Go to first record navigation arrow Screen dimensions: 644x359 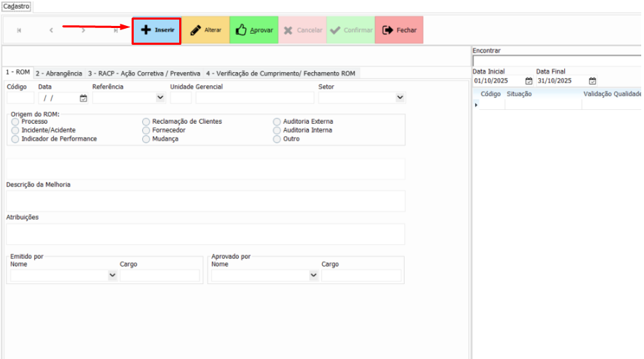coord(19,31)
